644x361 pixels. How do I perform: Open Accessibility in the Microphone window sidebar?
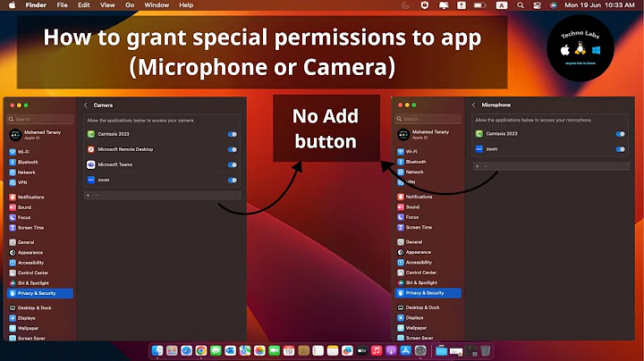coord(415,262)
